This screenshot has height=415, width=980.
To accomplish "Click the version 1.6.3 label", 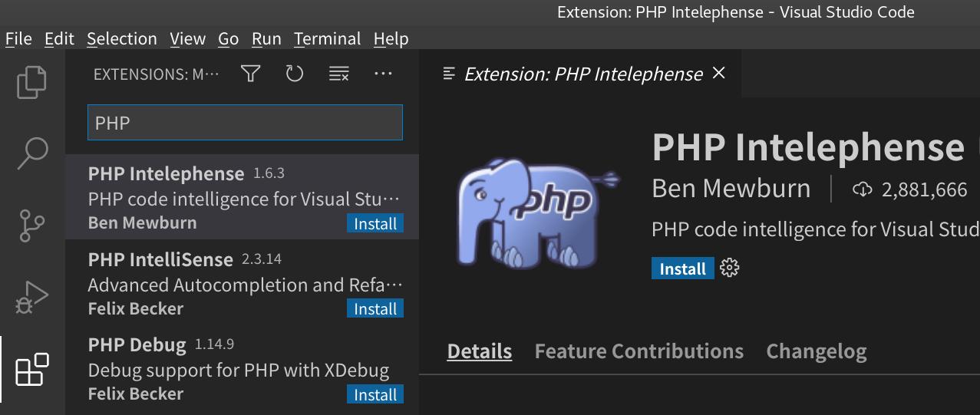I will pos(269,173).
